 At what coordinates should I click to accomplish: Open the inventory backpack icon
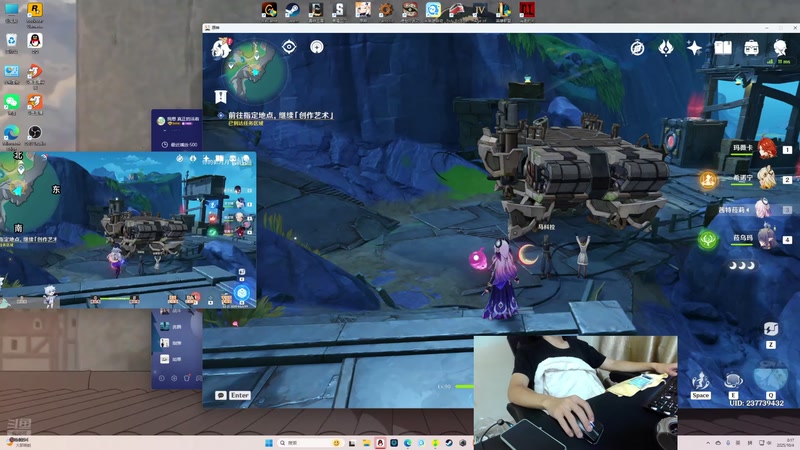[751, 48]
